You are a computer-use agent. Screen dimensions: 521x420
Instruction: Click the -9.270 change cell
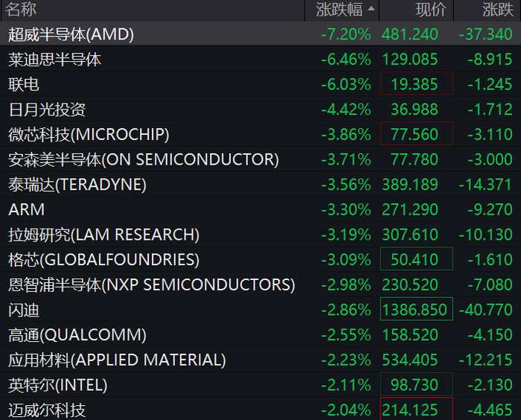(x=490, y=209)
